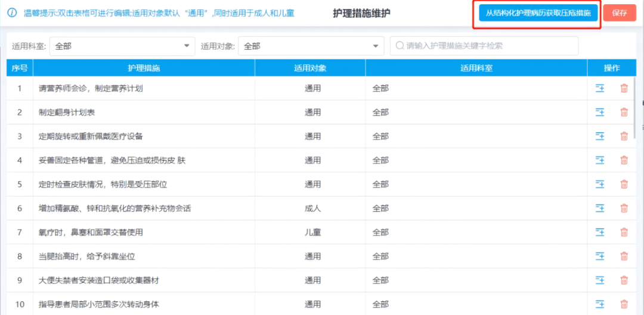Insert row after 妥善固定各种管道 measure

point(600,160)
